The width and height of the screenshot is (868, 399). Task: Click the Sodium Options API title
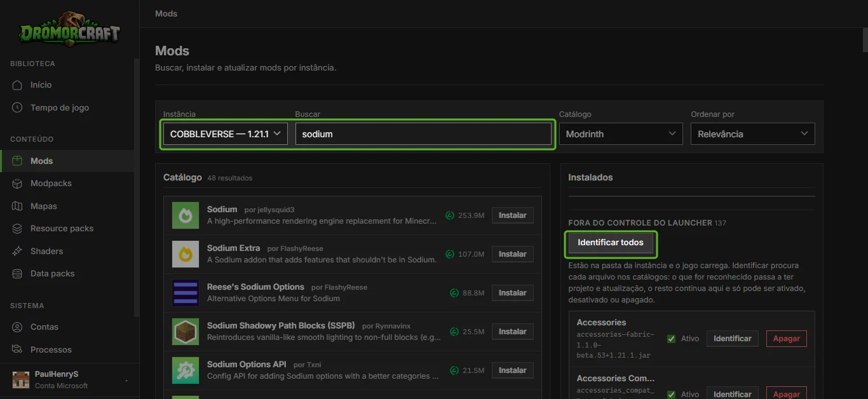(247, 364)
